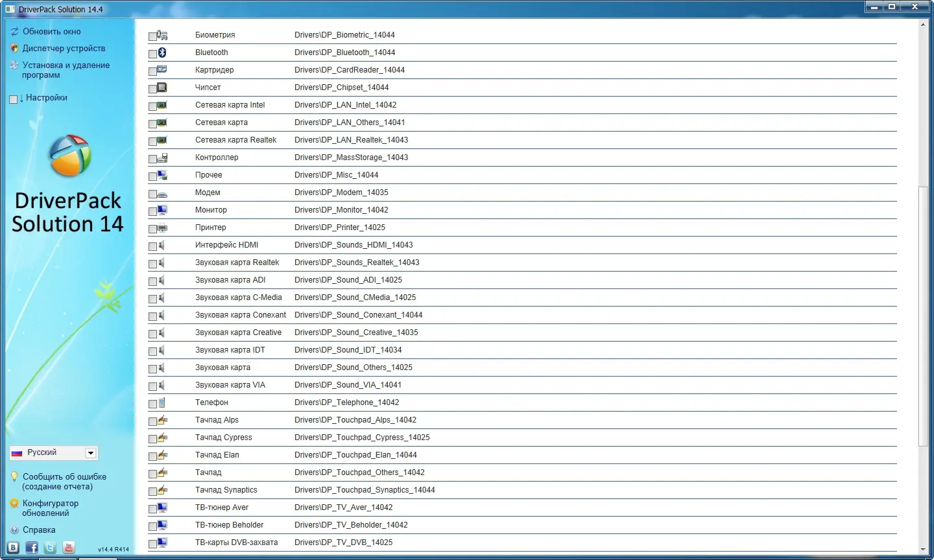The width and height of the screenshot is (934, 560).
Task: Click Drivers\DP_Touchpad_Others_14042 path text
Action: tap(359, 472)
